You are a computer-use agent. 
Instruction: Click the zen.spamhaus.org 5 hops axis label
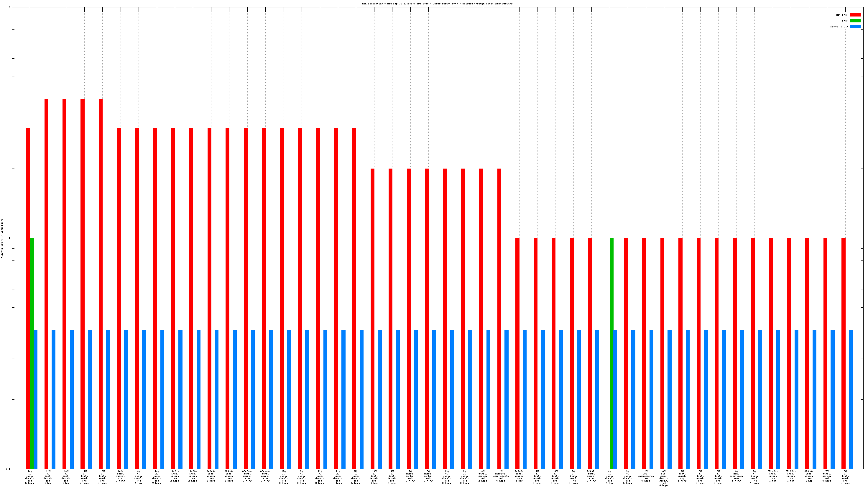click(736, 476)
